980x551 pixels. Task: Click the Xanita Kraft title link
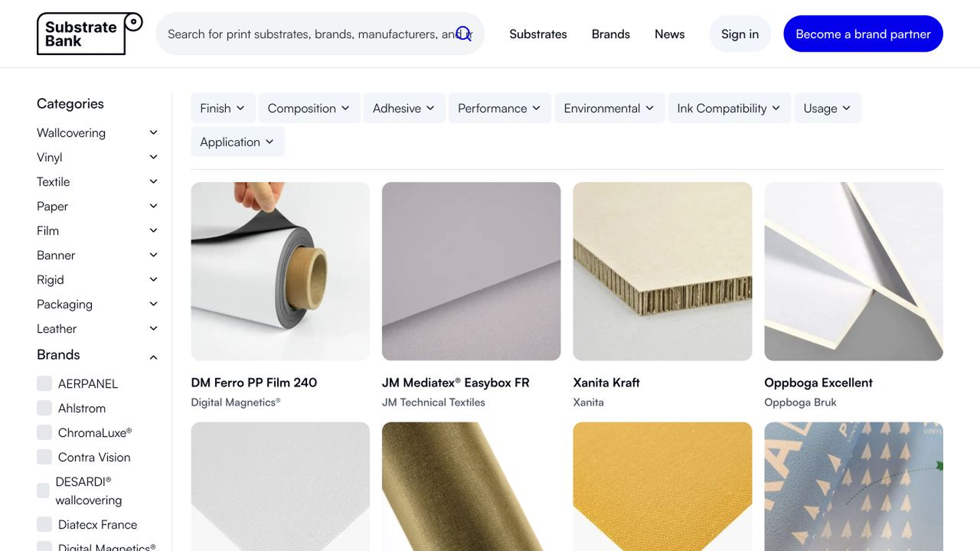[x=606, y=382]
